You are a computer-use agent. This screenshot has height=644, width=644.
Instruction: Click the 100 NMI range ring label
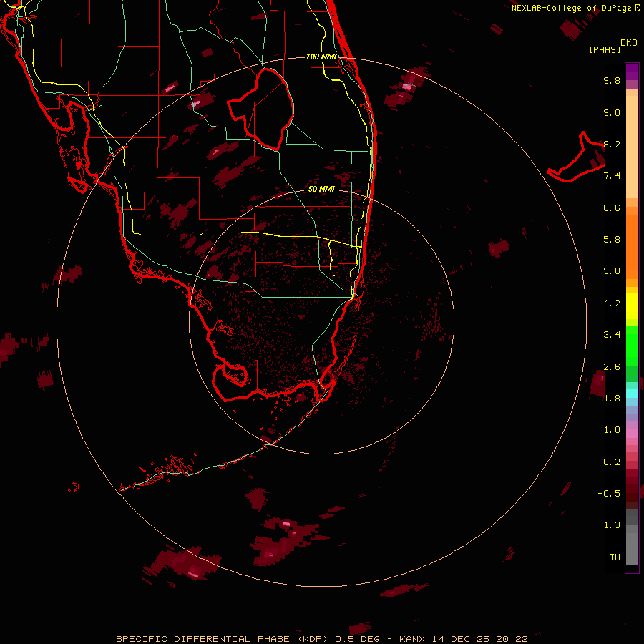[x=321, y=57]
